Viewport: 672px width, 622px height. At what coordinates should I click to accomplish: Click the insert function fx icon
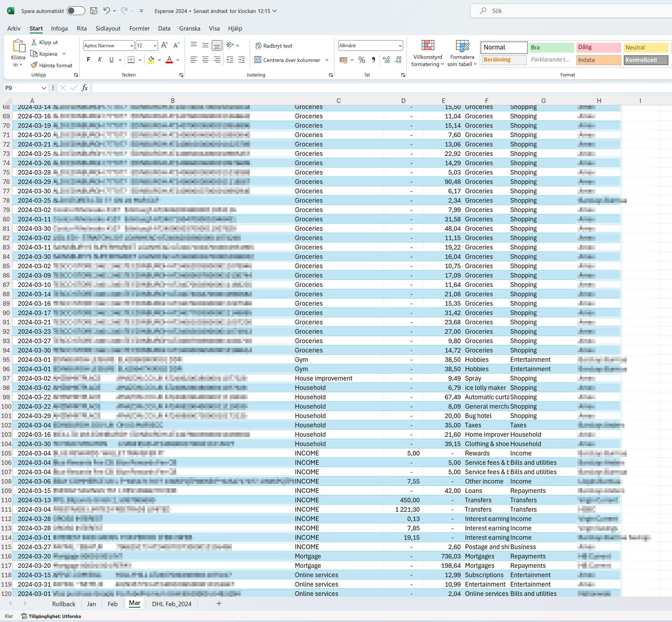click(84, 88)
